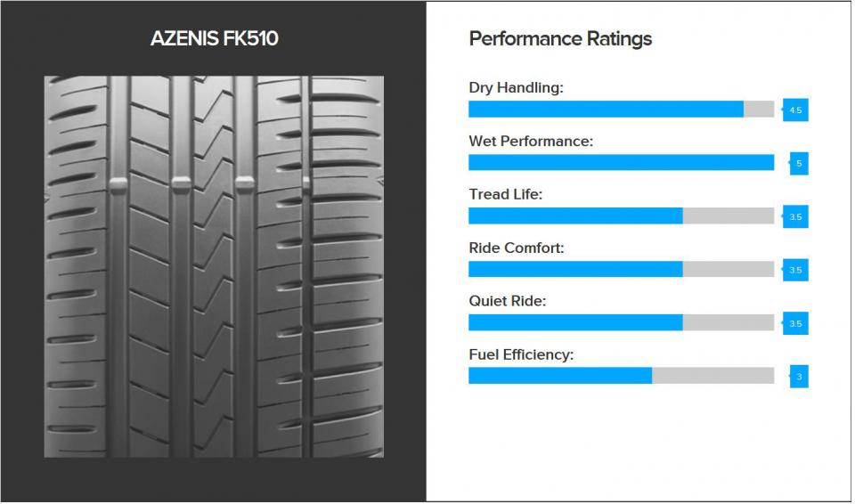Click the Tread Life label
The width and height of the screenshot is (855, 504).
tap(506, 195)
